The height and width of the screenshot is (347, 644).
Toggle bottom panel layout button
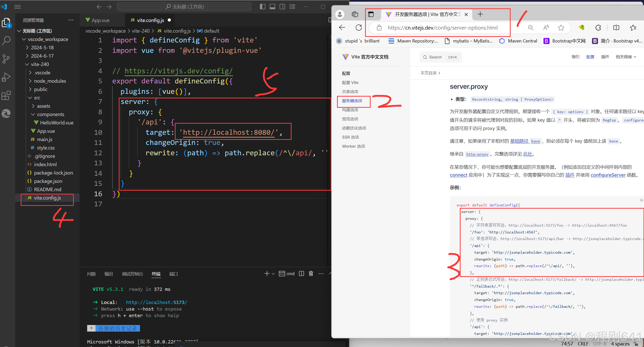[x=272, y=7]
